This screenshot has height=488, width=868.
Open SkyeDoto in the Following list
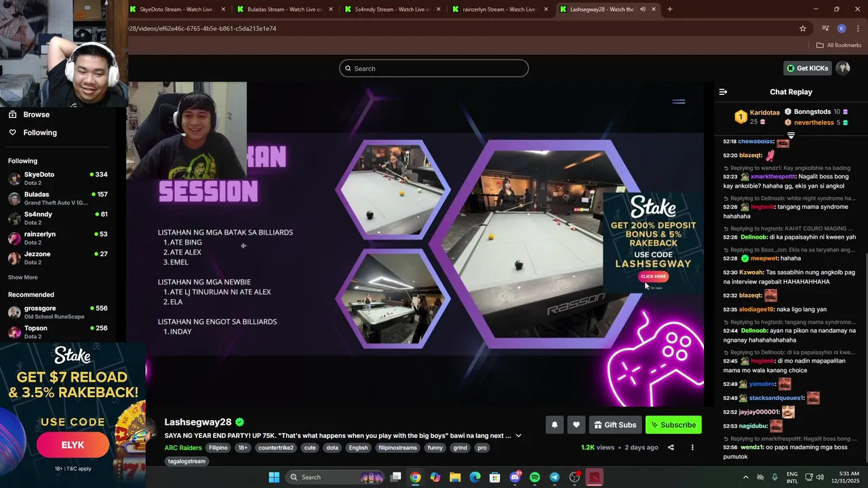click(x=58, y=178)
